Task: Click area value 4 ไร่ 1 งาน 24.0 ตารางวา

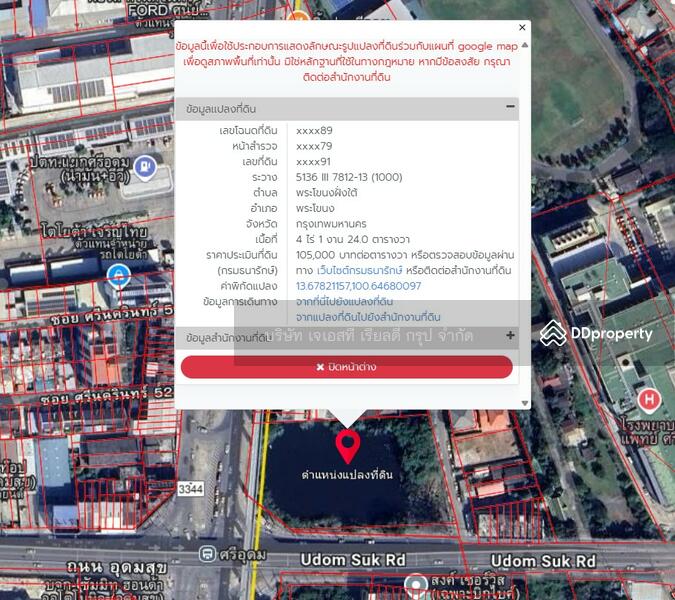Action: 353,239
